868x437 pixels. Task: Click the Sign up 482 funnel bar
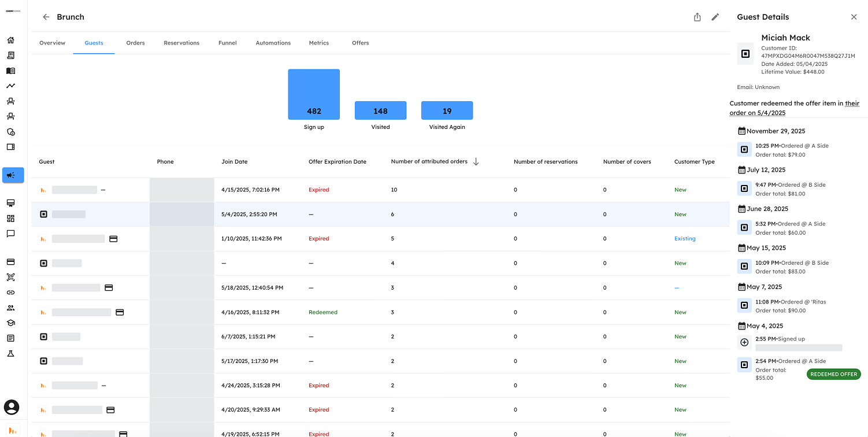pos(314,95)
